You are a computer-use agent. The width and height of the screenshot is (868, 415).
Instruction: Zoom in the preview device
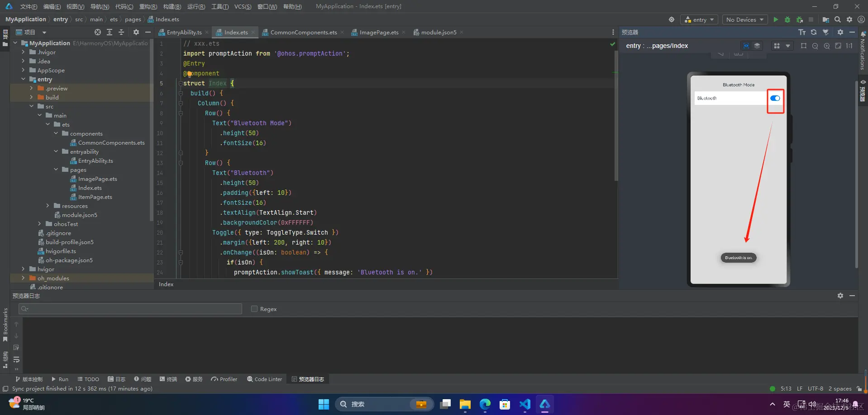point(827,46)
